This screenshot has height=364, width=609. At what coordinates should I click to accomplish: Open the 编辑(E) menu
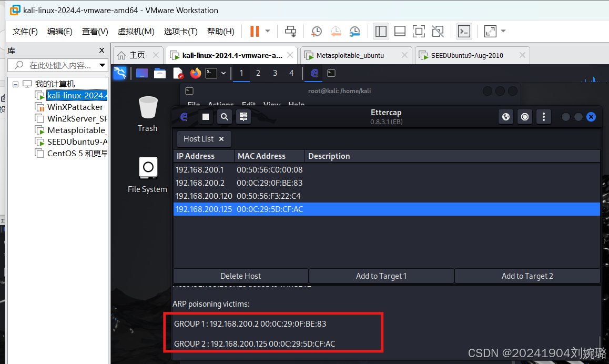click(59, 32)
